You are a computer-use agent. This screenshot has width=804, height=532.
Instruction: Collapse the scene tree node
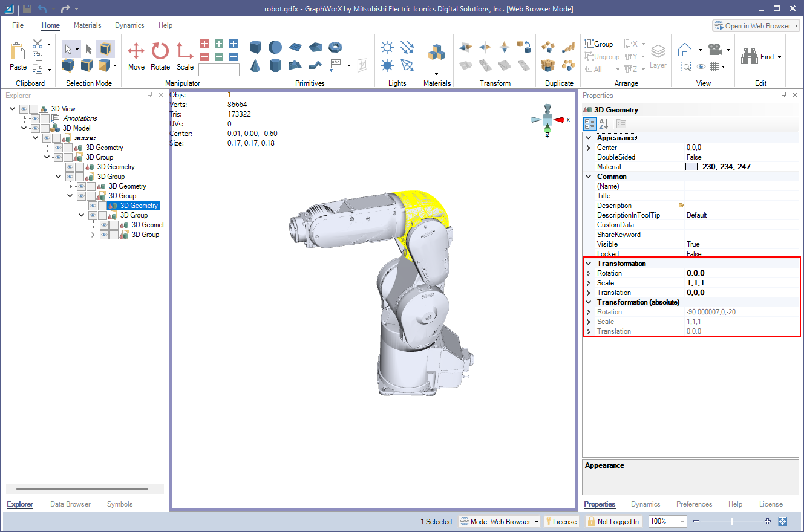pos(36,138)
